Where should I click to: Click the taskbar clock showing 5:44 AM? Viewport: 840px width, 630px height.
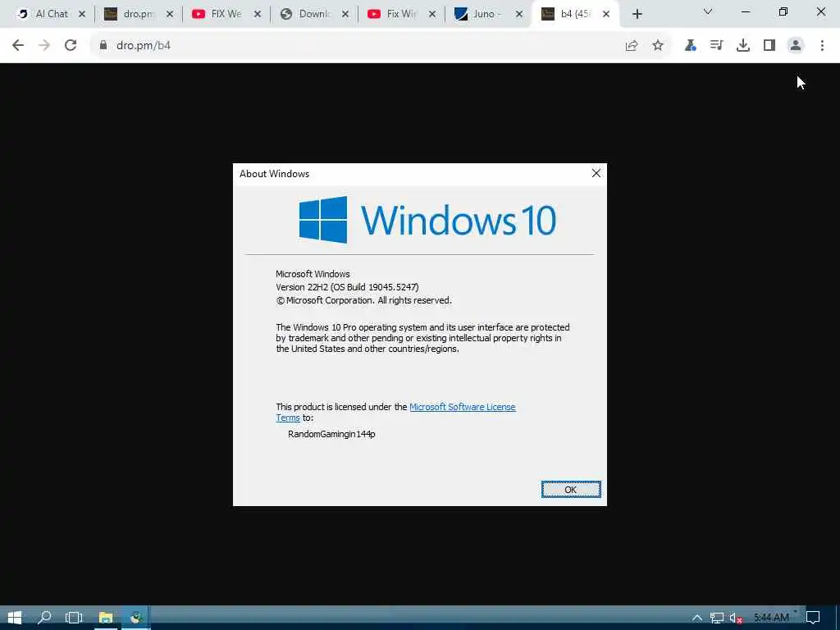[772, 618]
